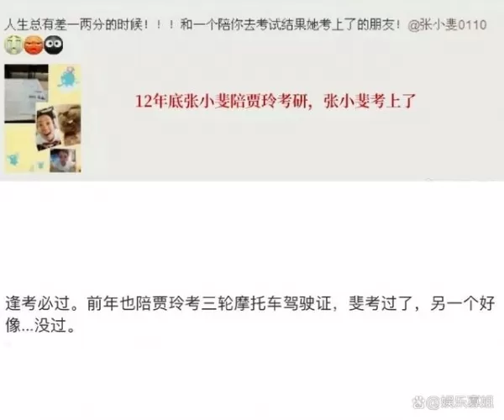Click the @娱乐寡姐 watermark text
Viewport: 504px width, 420px height.
(459, 402)
